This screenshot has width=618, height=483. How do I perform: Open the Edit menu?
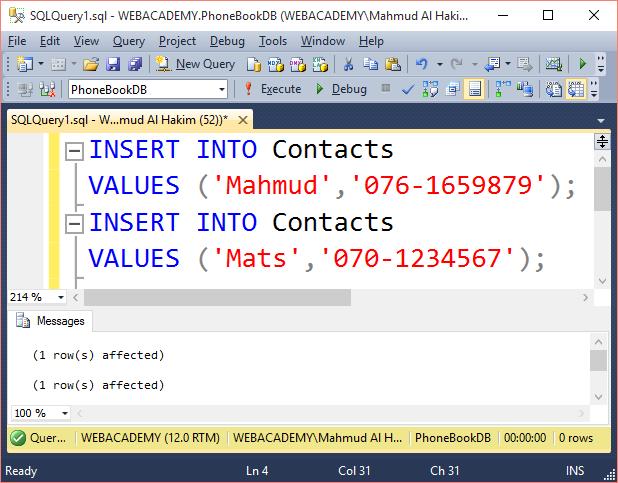point(50,41)
